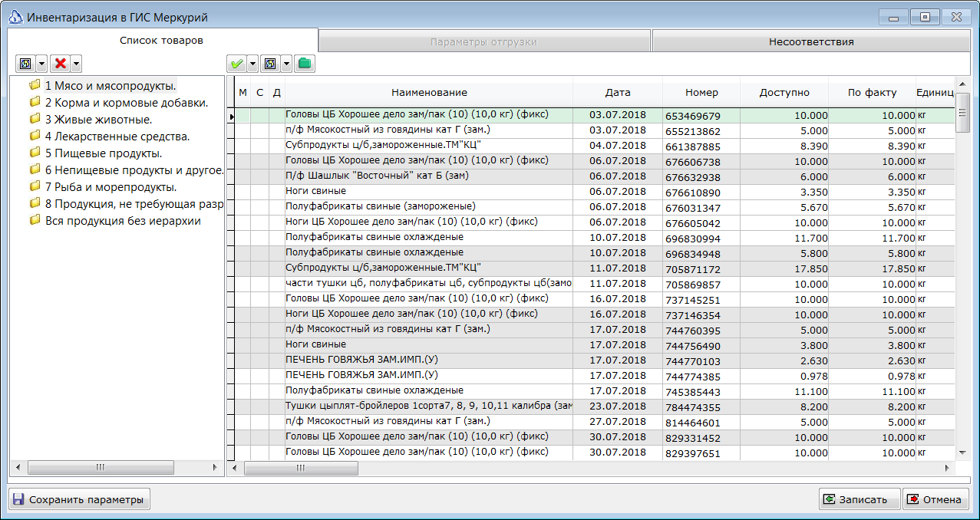This screenshot has height=520, width=980.
Task: Click date cell '27.07.2018'
Action: coord(618,422)
